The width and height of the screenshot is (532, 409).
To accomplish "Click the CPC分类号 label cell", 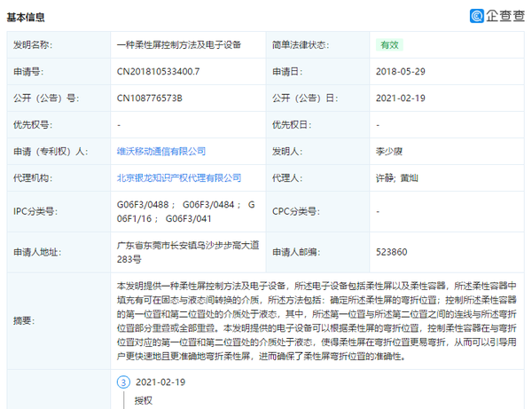I will pos(317,211).
